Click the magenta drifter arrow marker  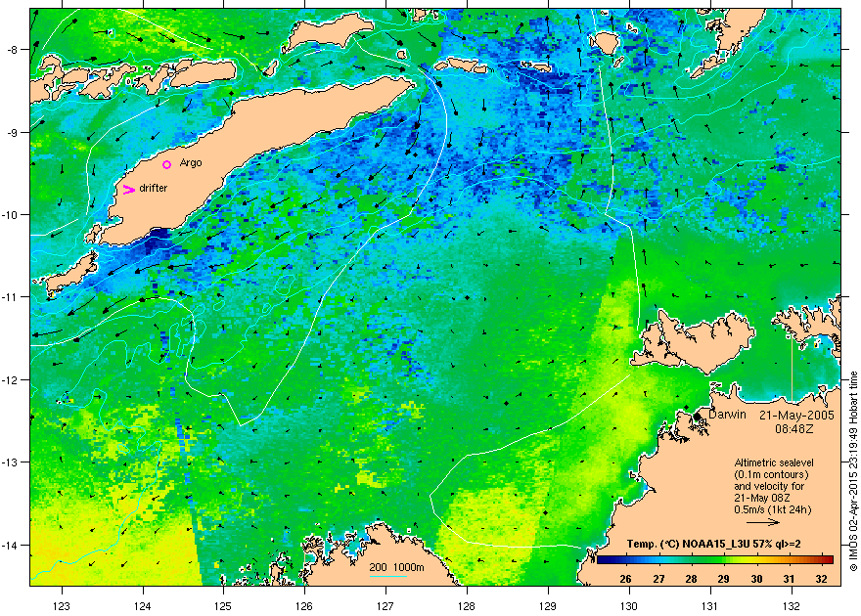coord(128,190)
